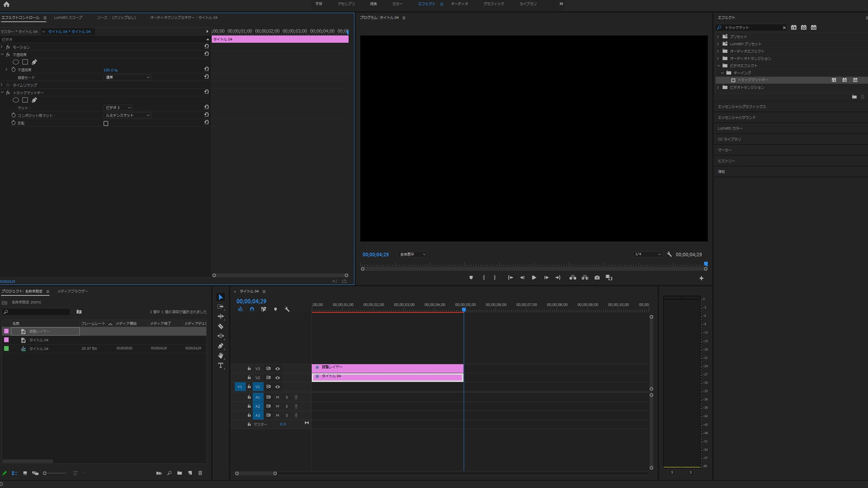Select the Selection (arrow) tool
This screenshot has height=488, width=868.
click(221, 297)
